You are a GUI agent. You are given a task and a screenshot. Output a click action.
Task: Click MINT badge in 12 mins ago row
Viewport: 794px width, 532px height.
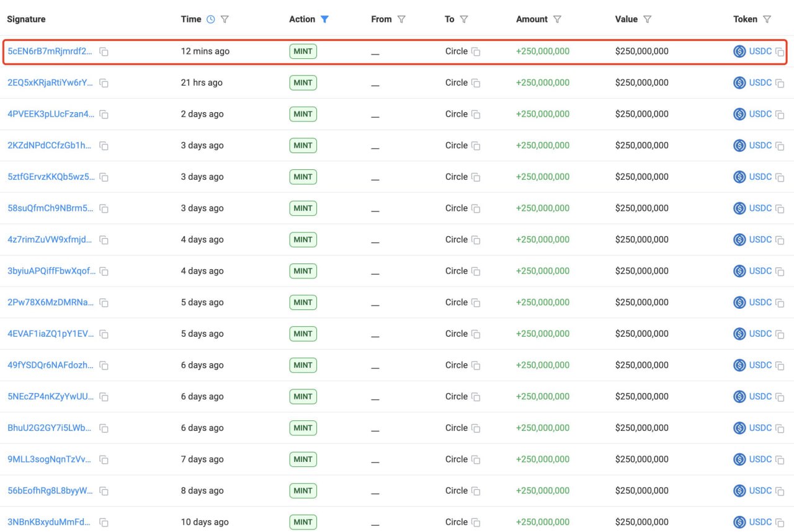coord(303,51)
